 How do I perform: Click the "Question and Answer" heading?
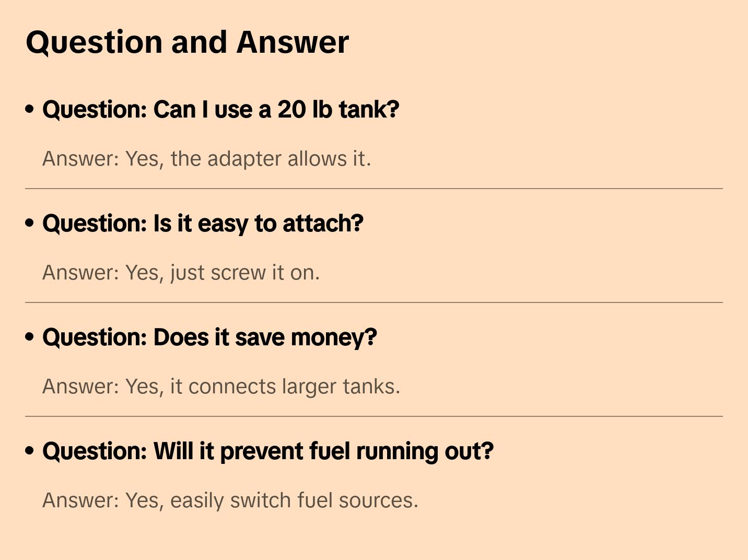coord(187,42)
